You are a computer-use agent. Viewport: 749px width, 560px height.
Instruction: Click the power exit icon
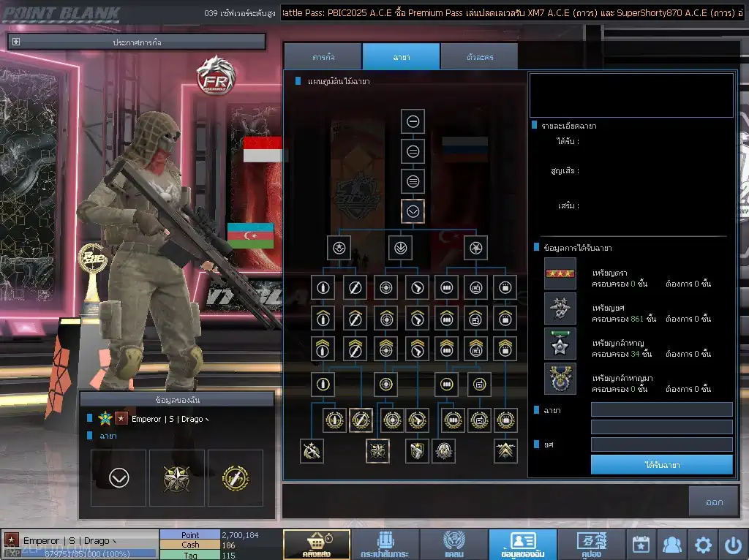coord(733,544)
